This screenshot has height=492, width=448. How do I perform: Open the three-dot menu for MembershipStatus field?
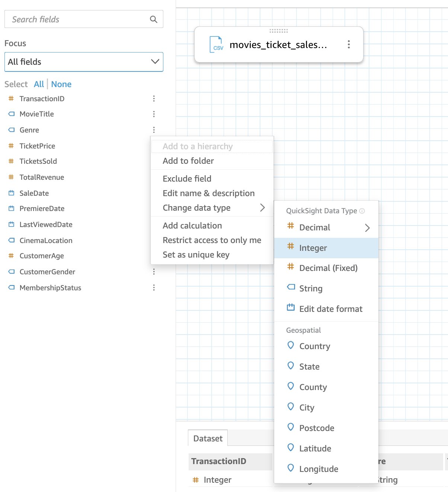[154, 288]
